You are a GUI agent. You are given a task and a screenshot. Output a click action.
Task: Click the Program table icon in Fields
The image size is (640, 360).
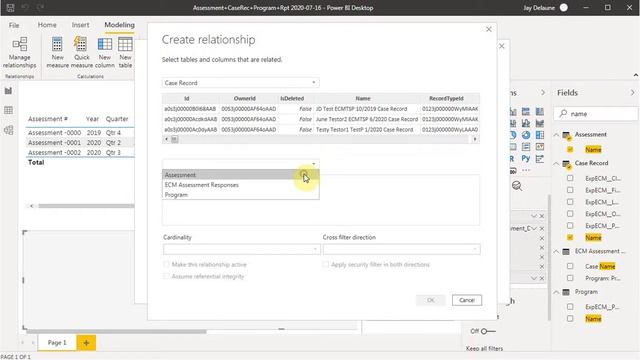[x=566, y=292]
